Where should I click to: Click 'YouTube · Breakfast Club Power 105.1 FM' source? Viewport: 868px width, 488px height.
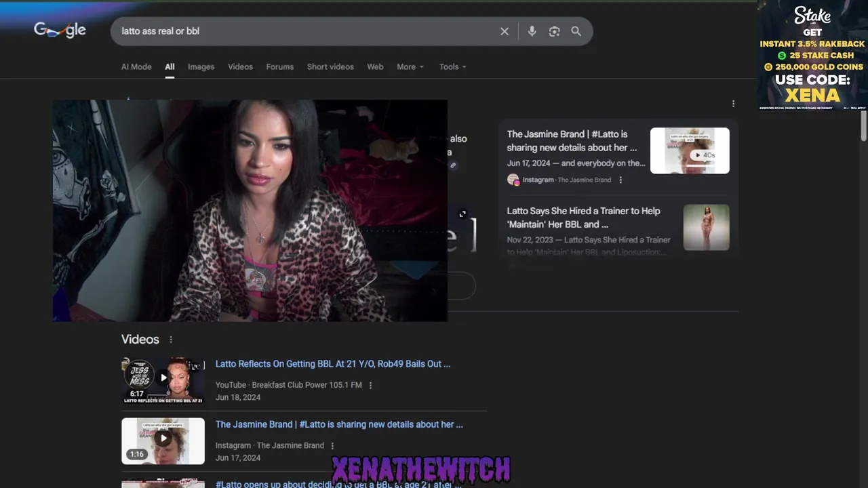(288, 385)
